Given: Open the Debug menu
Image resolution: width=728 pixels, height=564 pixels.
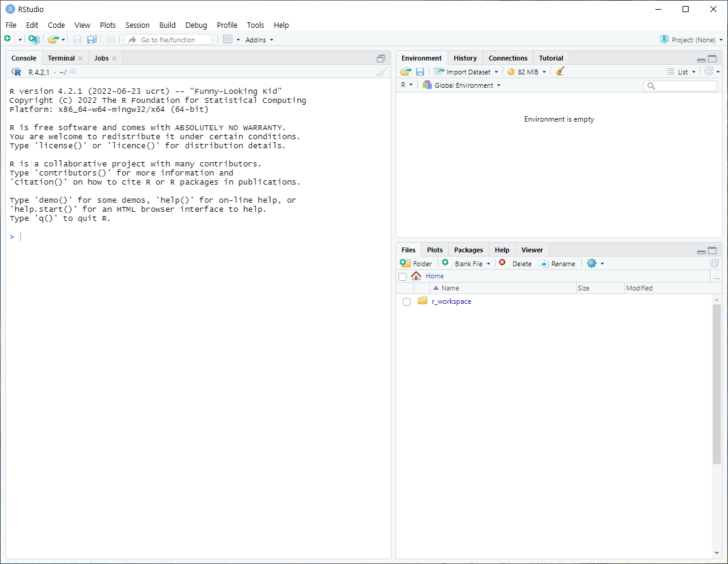Looking at the screenshot, I should point(196,25).
